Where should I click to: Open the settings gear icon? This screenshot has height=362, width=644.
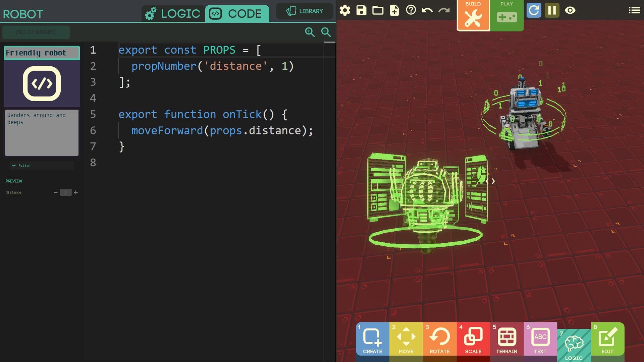[345, 10]
